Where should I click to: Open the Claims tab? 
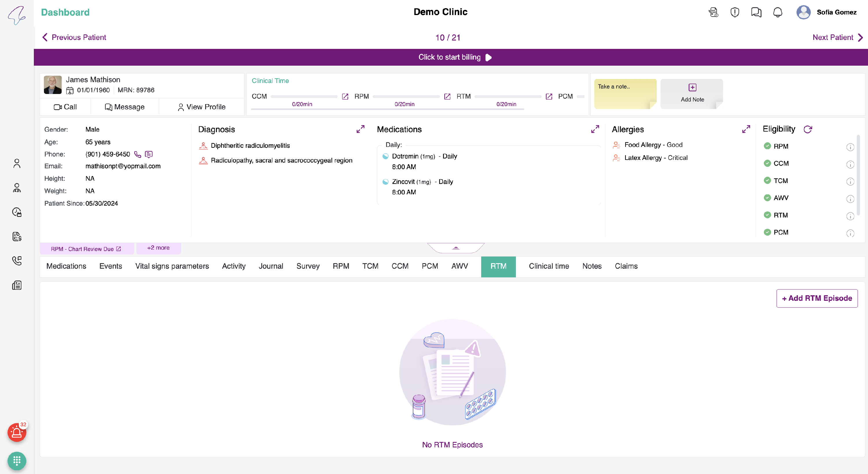pos(626,266)
